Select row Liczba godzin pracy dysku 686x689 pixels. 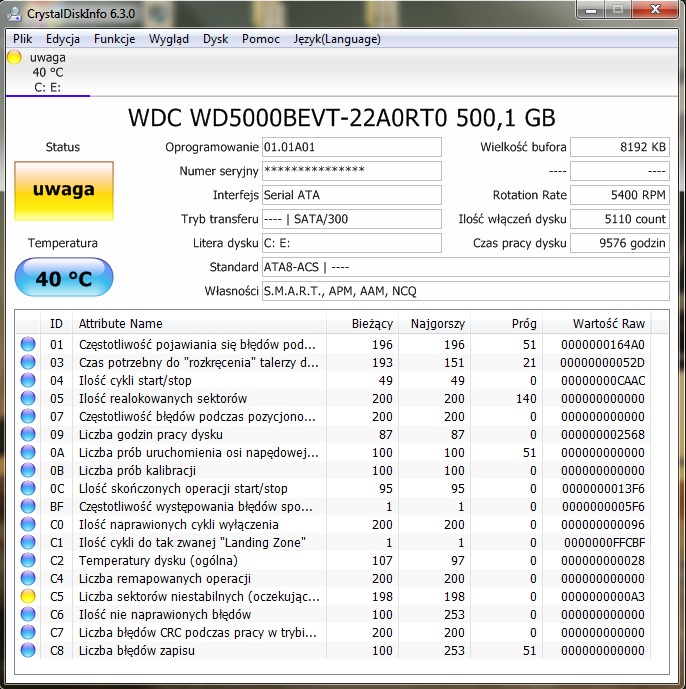tap(334, 434)
